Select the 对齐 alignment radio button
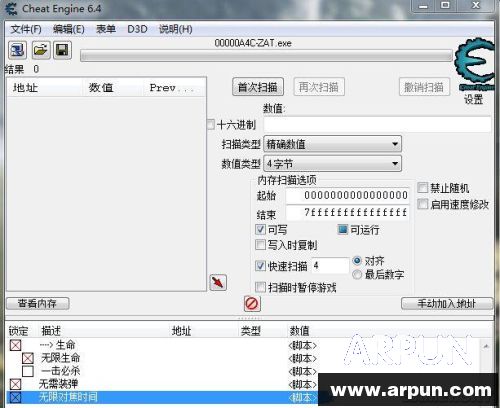This screenshot has width=500, height=408. click(357, 260)
